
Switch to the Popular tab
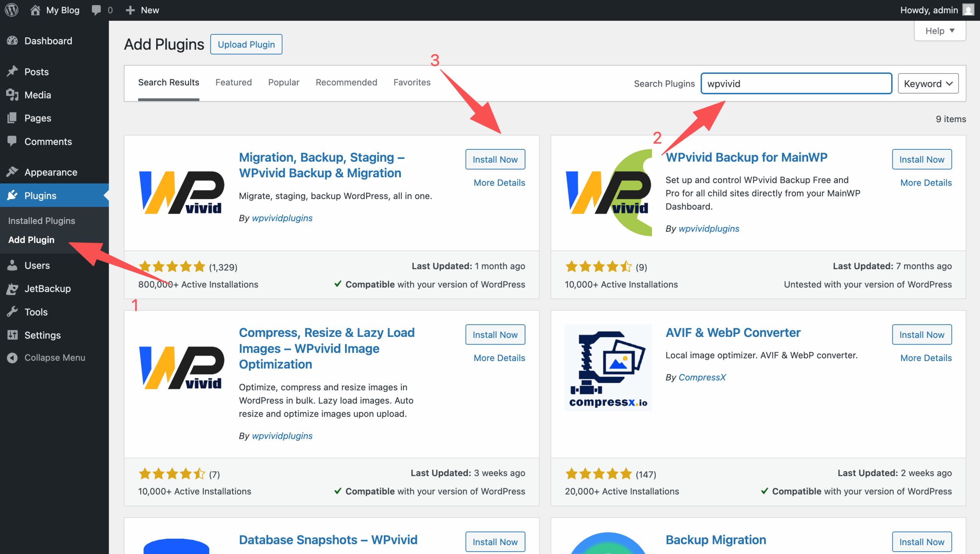(283, 82)
